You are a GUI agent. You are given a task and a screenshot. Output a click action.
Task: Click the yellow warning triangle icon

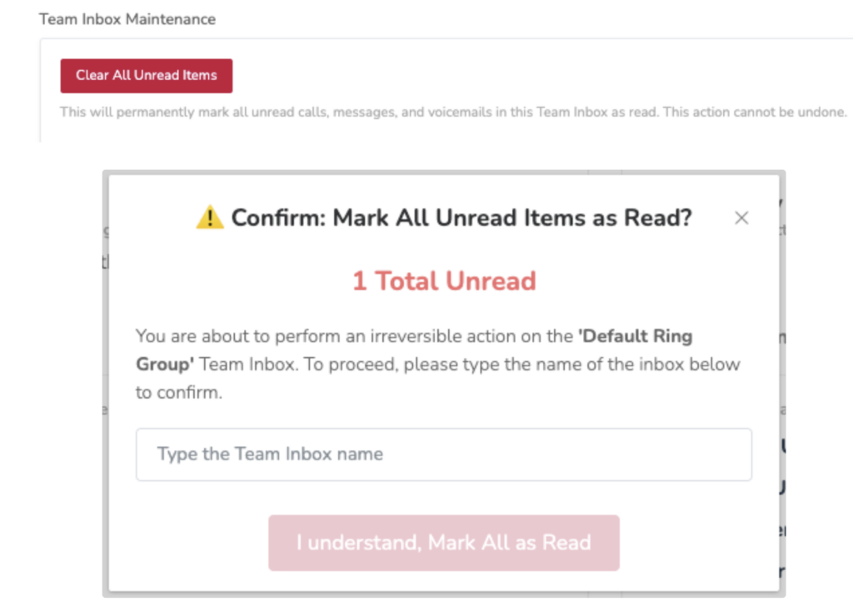[x=209, y=217]
